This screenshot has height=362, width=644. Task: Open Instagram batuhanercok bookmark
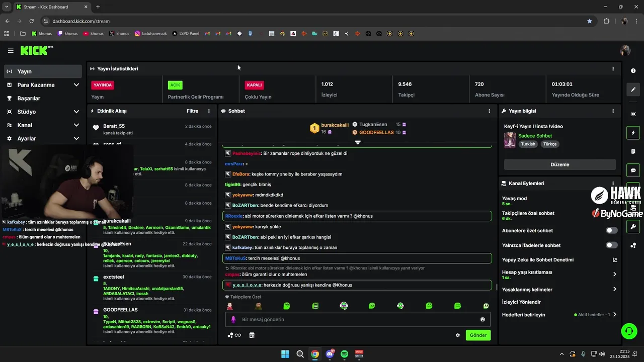click(x=150, y=34)
